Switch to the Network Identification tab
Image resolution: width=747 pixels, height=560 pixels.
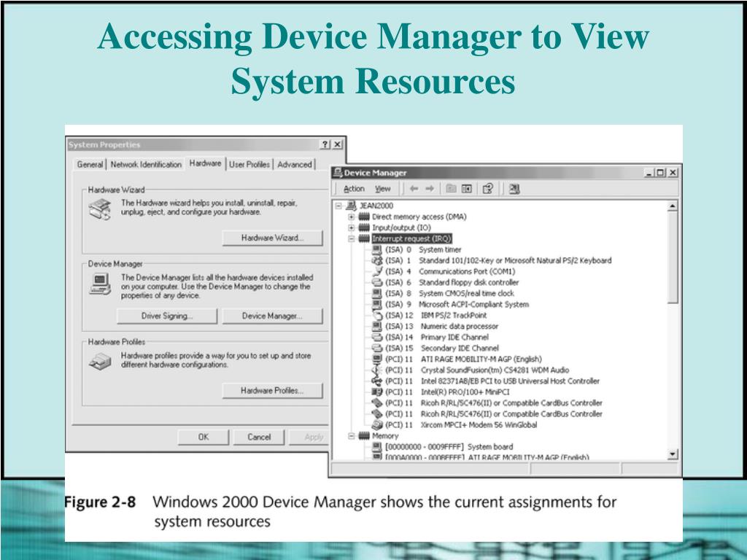(146, 164)
